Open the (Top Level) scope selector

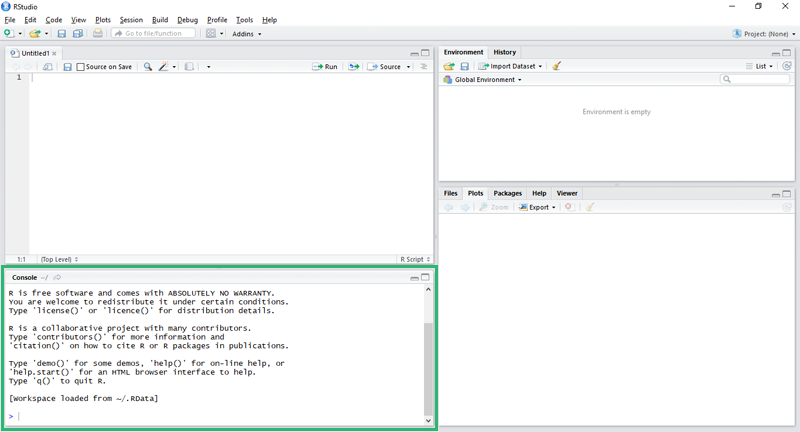[59, 259]
